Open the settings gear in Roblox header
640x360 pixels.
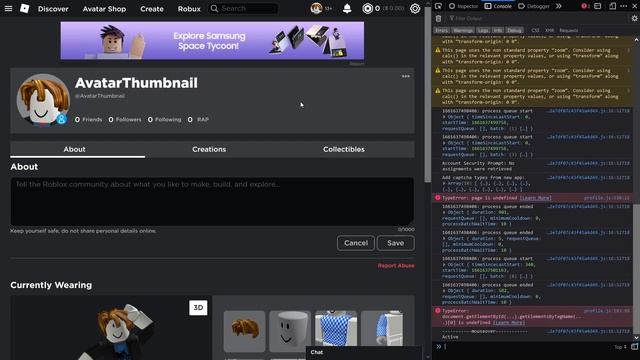point(415,8)
